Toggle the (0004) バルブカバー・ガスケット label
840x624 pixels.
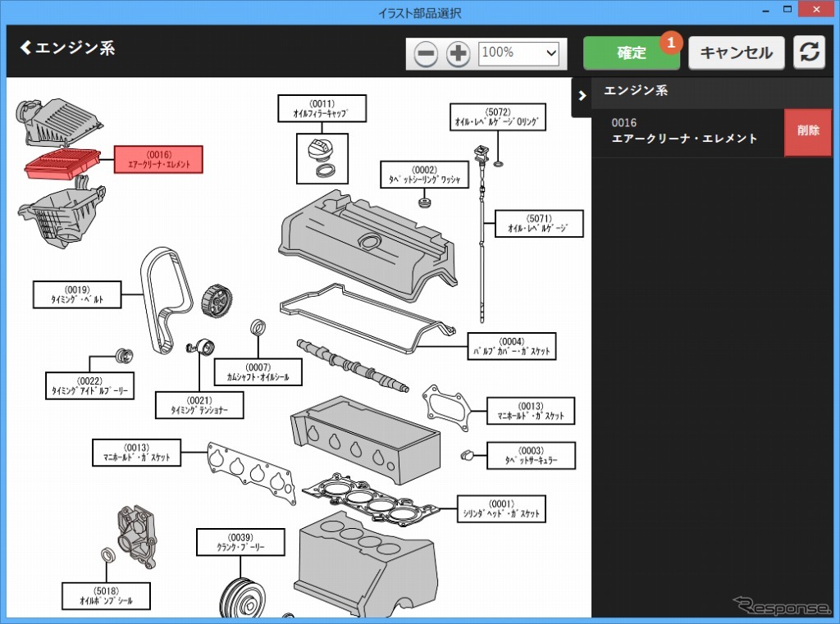click(511, 346)
